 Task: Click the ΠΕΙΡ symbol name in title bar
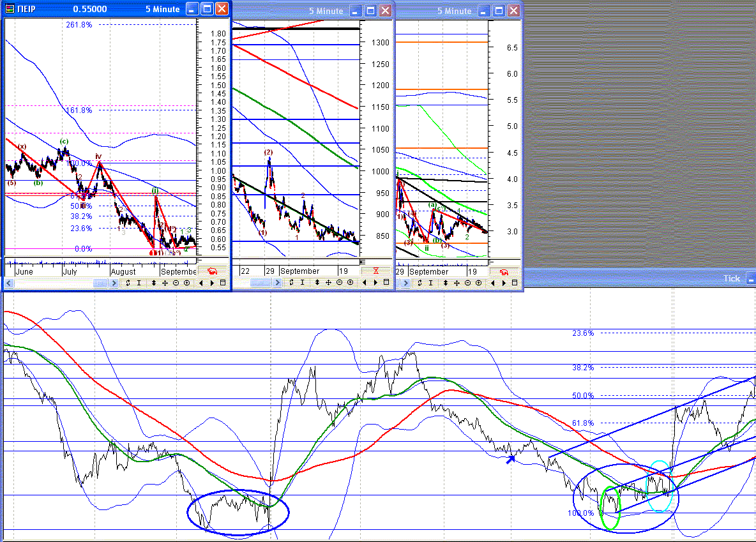pos(27,9)
